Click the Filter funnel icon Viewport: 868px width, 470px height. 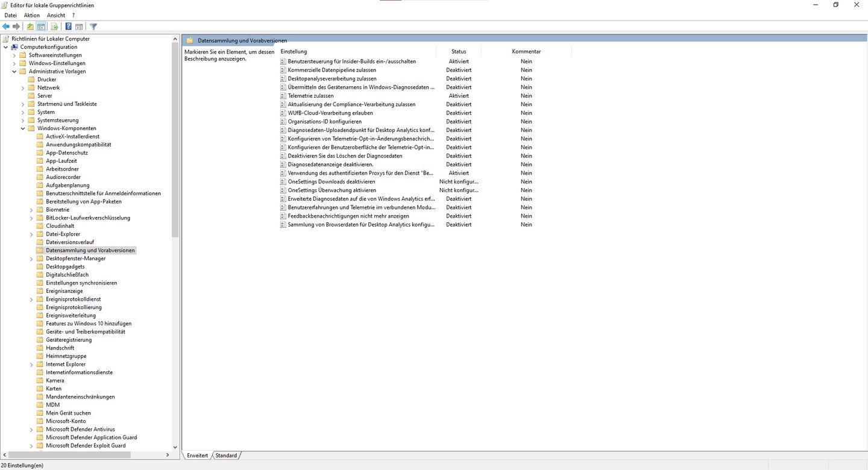tap(93, 27)
